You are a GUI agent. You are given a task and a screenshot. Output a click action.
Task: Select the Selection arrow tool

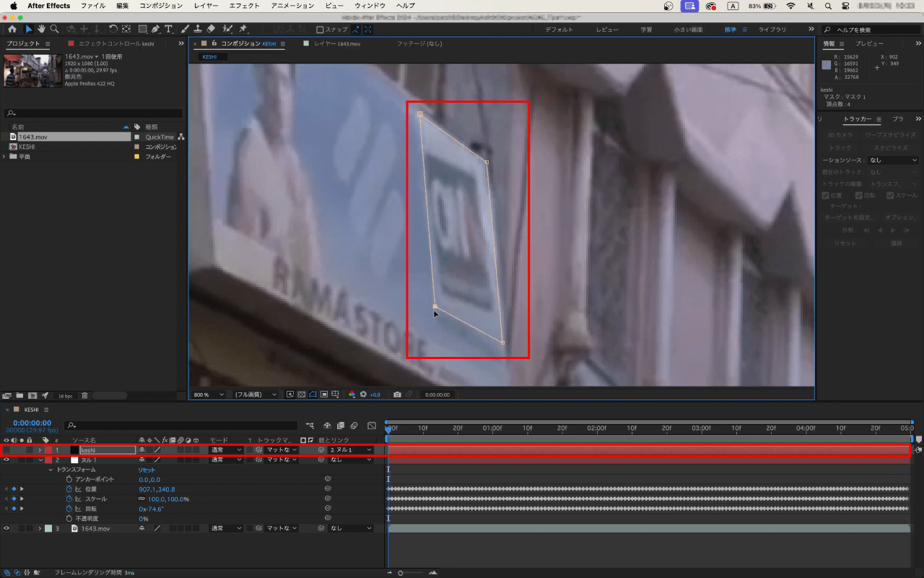(x=29, y=30)
